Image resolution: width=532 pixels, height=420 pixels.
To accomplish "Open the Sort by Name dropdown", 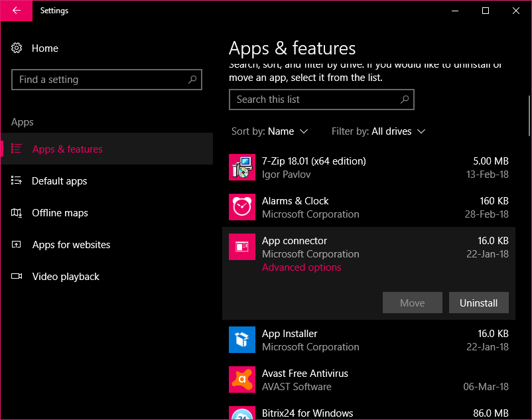I will coord(269,131).
